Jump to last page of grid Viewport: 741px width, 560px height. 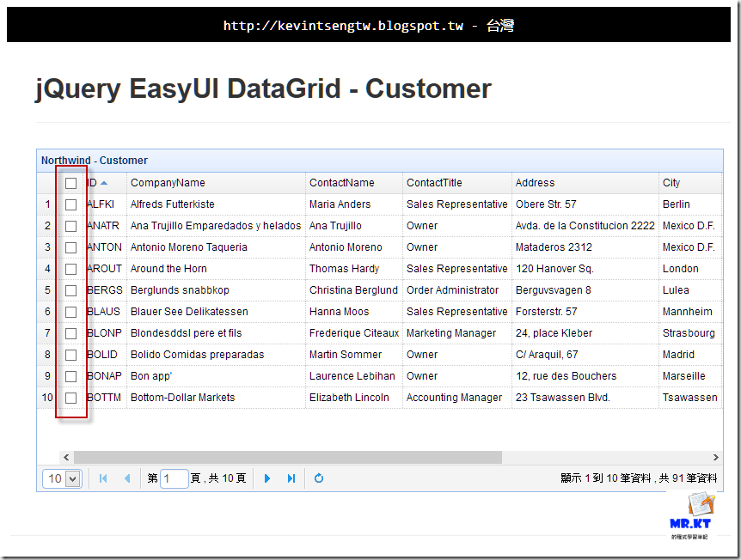291,478
